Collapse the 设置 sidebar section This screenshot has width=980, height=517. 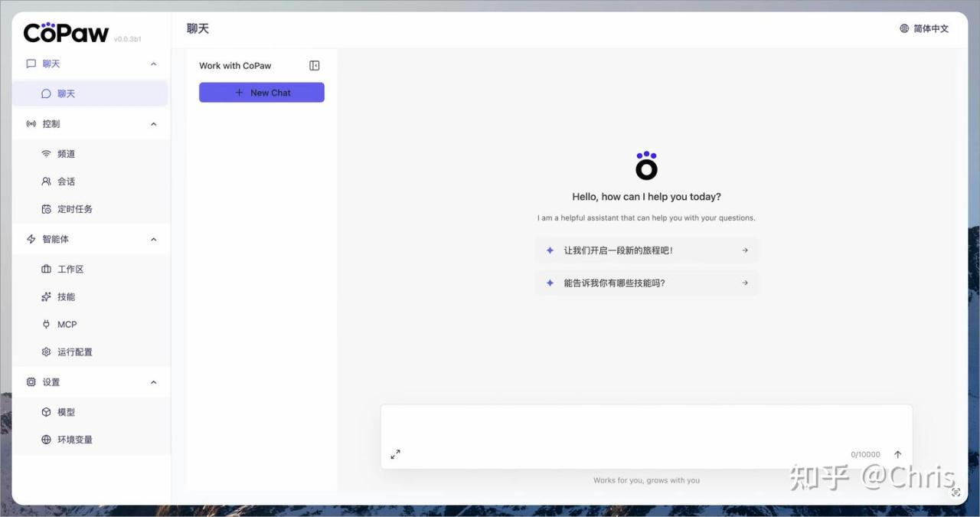(153, 382)
